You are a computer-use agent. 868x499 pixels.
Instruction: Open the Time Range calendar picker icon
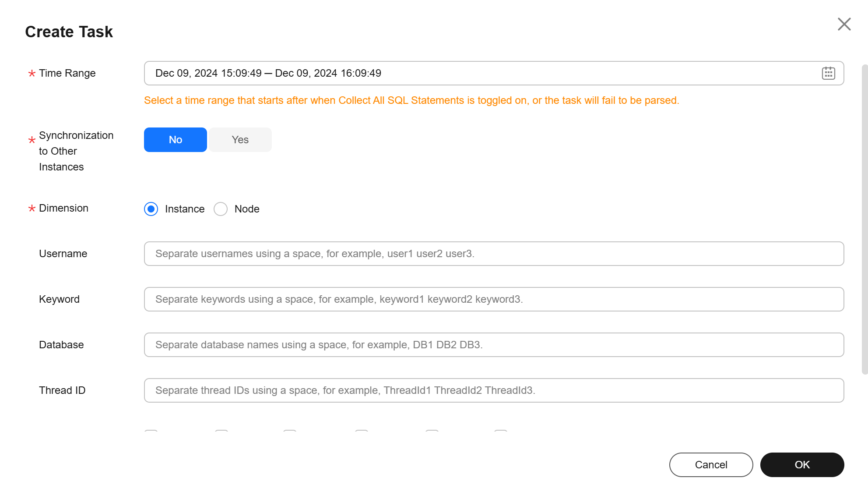828,73
